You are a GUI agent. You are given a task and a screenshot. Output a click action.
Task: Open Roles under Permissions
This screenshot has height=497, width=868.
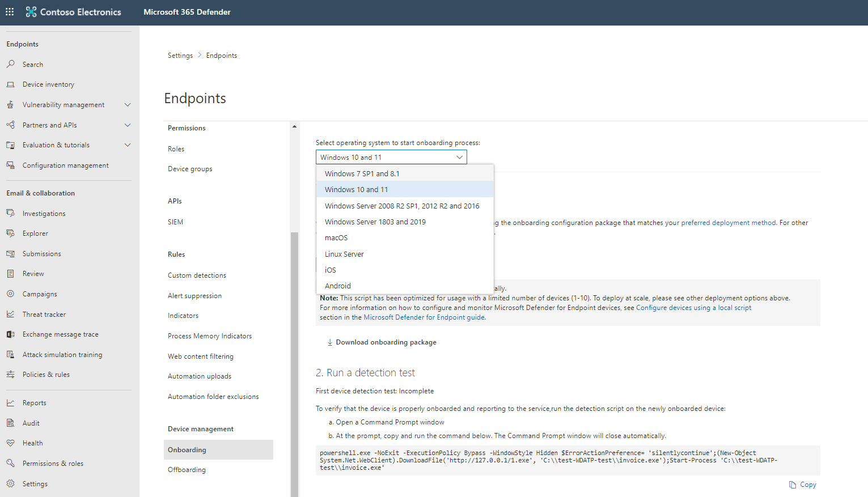tap(176, 149)
